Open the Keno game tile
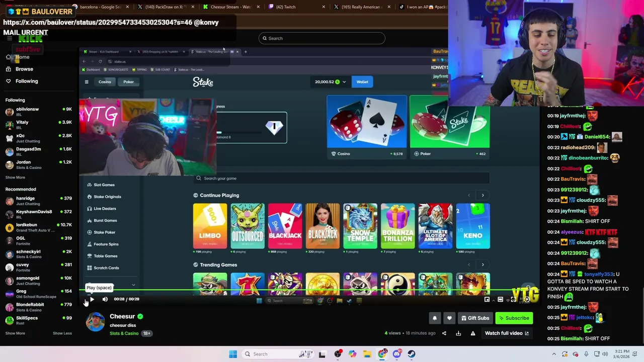The width and height of the screenshot is (644, 362). 473,226
